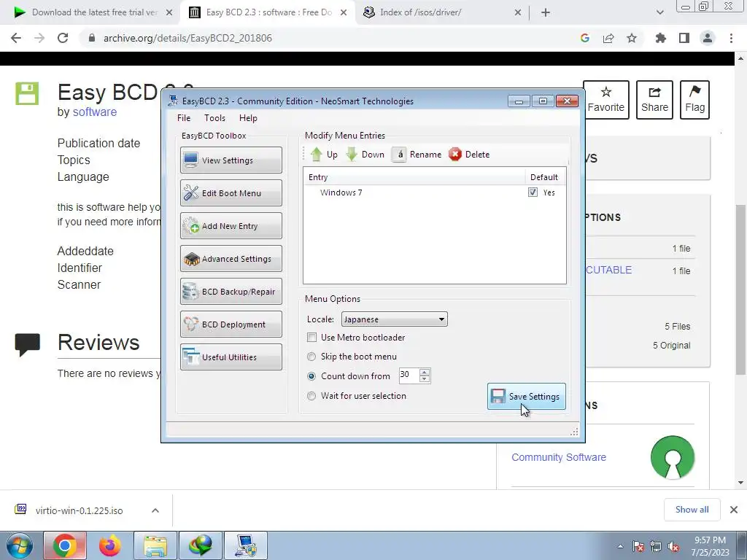Click Share on the archive.org page
This screenshot has height=560, width=747.
654,99
